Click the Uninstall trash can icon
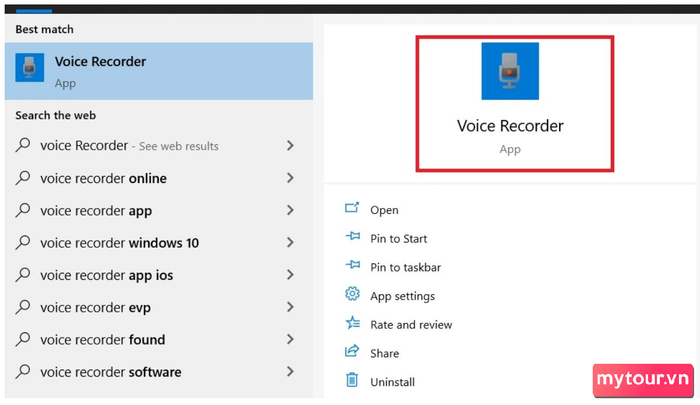This screenshot has height=405, width=700. [352, 380]
